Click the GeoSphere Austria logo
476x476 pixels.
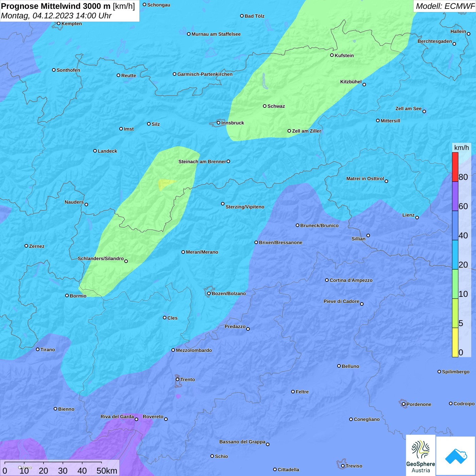(x=421, y=456)
